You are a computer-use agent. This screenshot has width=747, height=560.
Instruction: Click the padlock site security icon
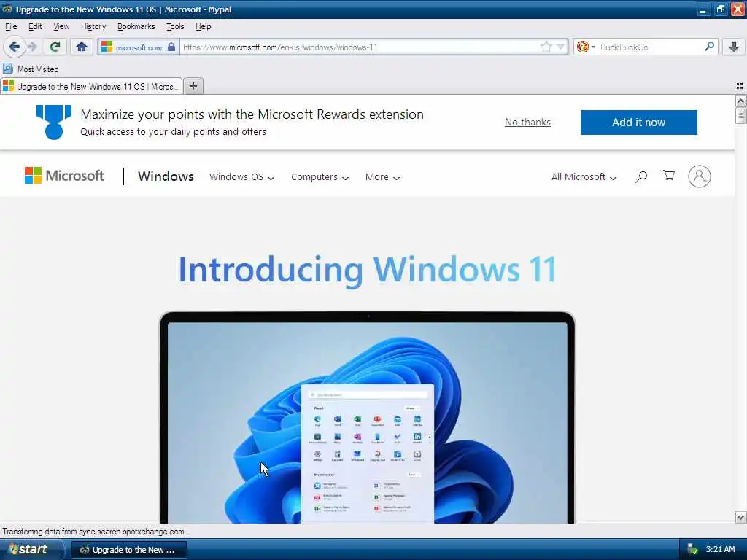pyautogui.click(x=171, y=47)
